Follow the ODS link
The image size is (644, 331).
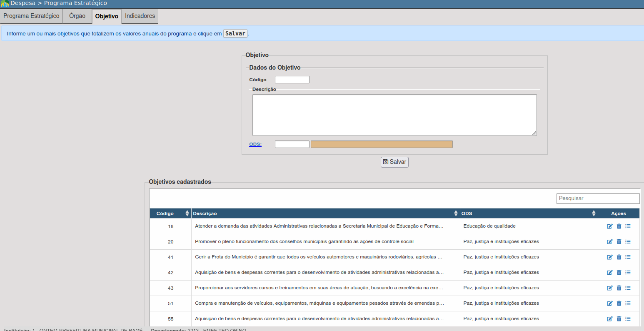(x=255, y=144)
